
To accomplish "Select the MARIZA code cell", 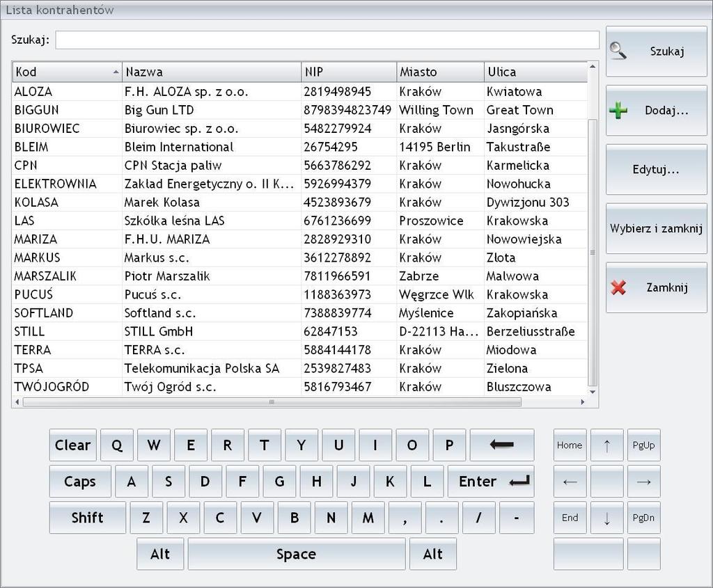I will pyautogui.click(x=68, y=239).
